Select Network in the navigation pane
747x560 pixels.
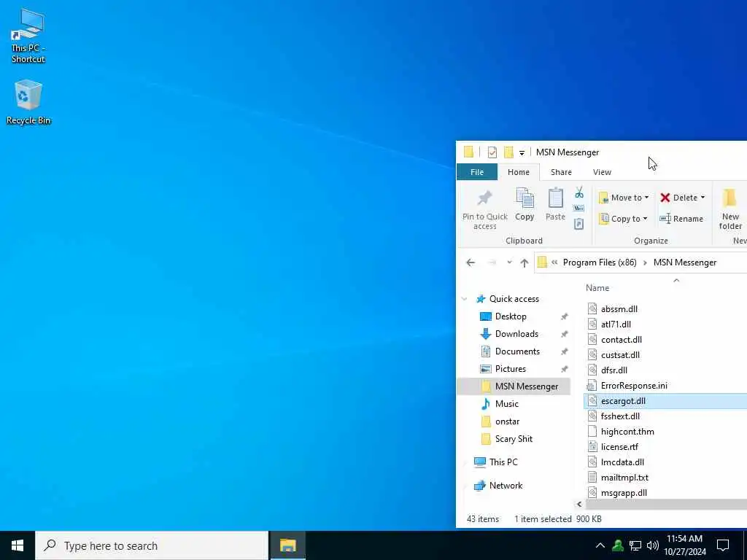506,485
